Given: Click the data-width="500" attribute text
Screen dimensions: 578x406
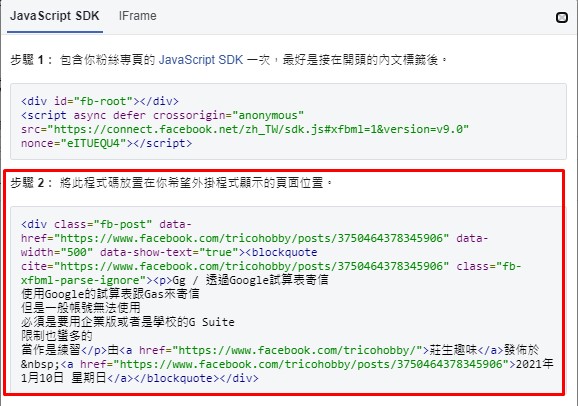Looking at the screenshot, I should [57, 253].
